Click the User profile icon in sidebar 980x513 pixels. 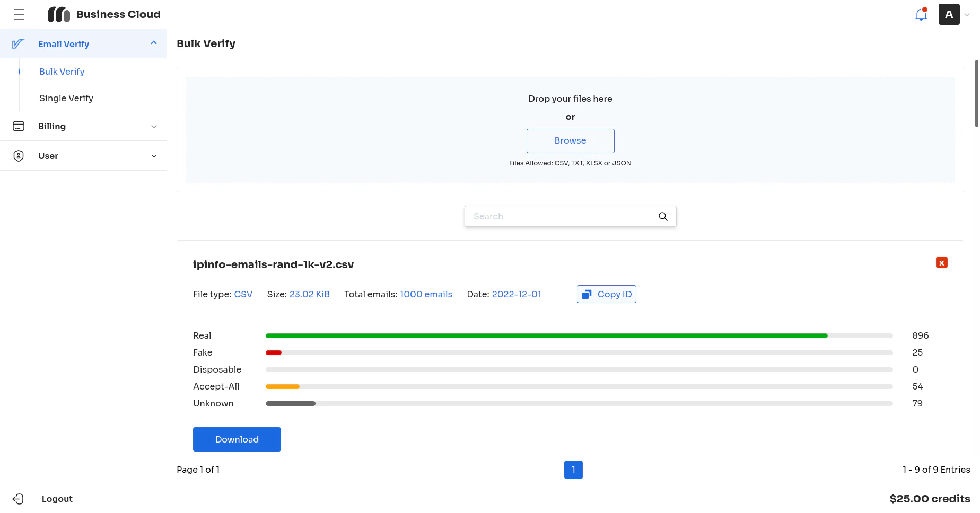(19, 156)
